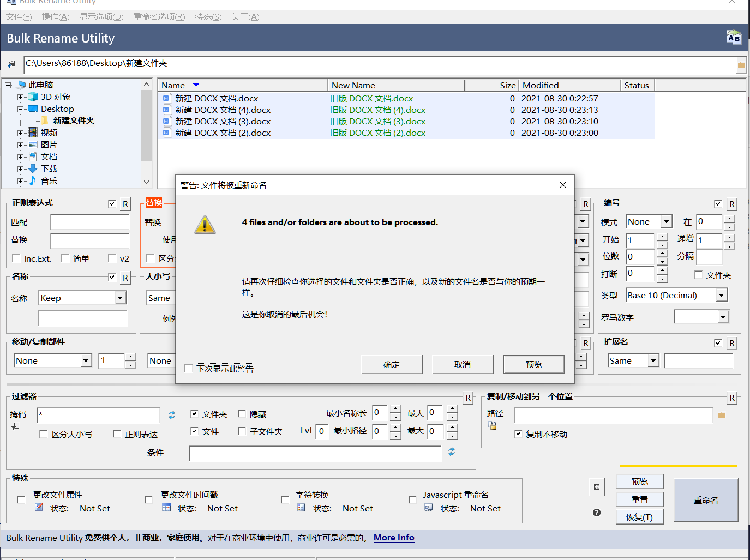Click the R reset button for copy/move panel

tap(732, 398)
